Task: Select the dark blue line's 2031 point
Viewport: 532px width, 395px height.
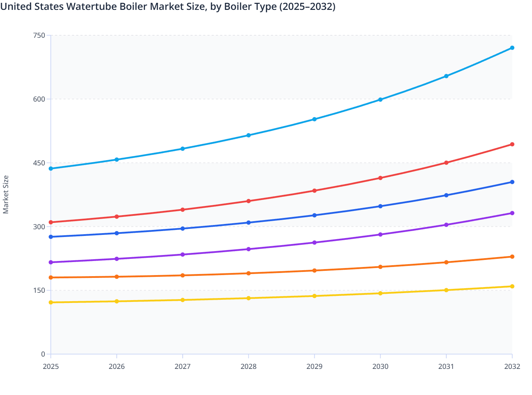Action: pos(446,195)
